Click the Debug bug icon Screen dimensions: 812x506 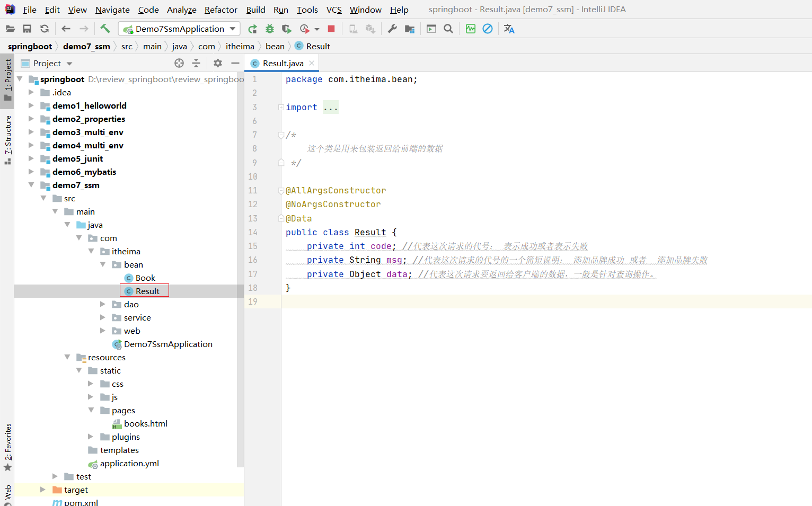tap(270, 29)
